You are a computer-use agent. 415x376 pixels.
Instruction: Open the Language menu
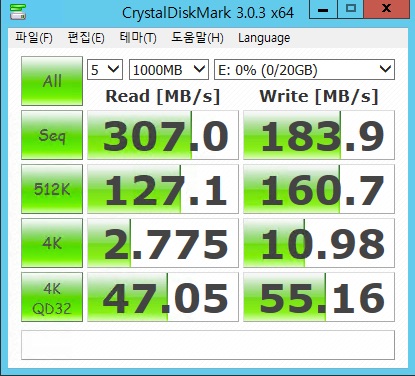coord(264,38)
